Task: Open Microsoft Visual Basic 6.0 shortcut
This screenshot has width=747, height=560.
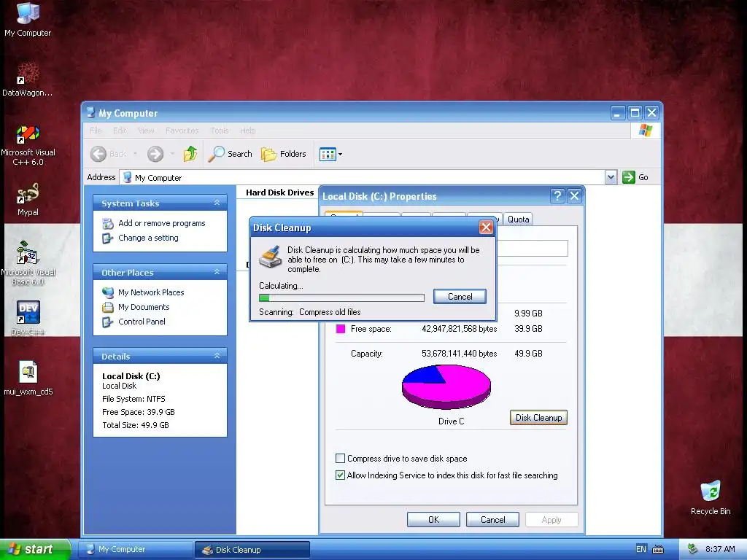Action: [x=28, y=262]
